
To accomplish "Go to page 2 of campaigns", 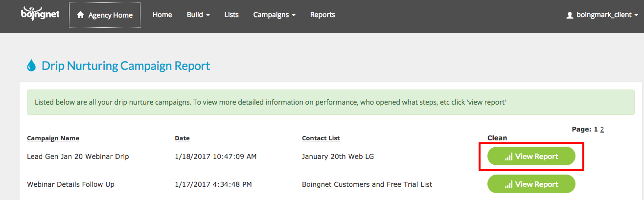I will coord(602,130).
